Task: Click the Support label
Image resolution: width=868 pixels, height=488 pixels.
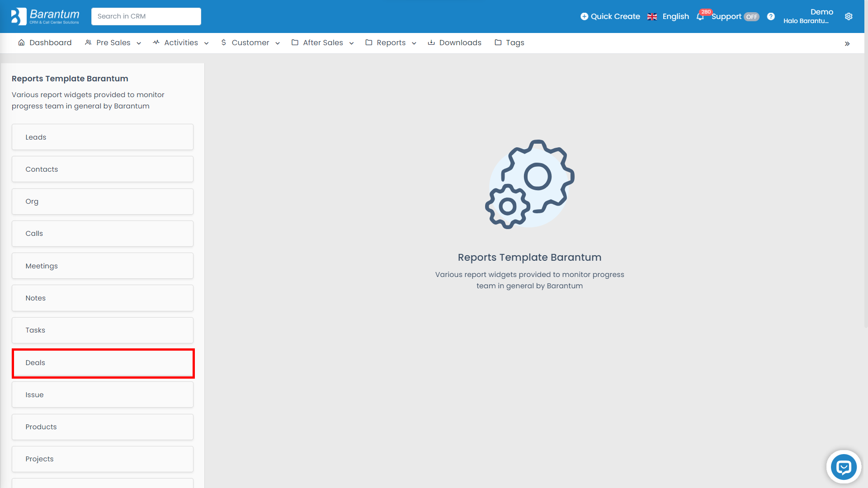Action: (726, 16)
